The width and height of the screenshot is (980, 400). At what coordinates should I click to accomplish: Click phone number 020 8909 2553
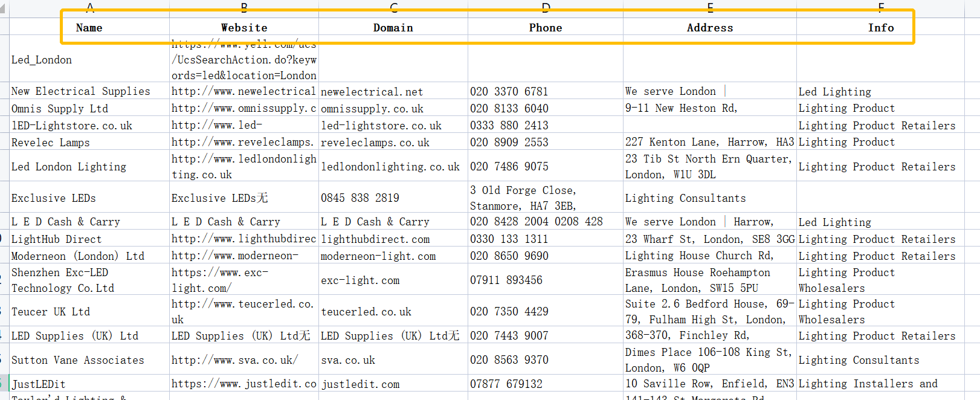pos(546,142)
